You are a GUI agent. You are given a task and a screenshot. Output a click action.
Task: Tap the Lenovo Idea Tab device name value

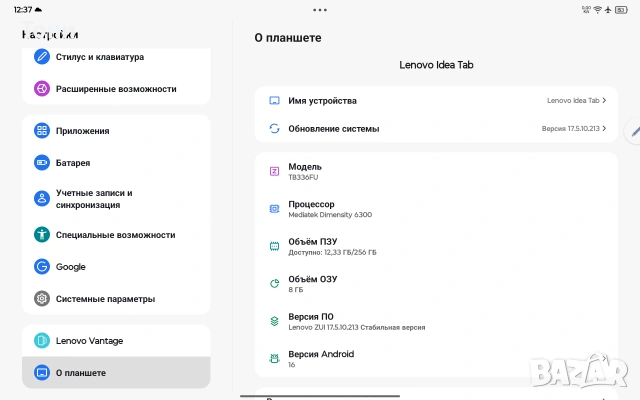click(573, 100)
